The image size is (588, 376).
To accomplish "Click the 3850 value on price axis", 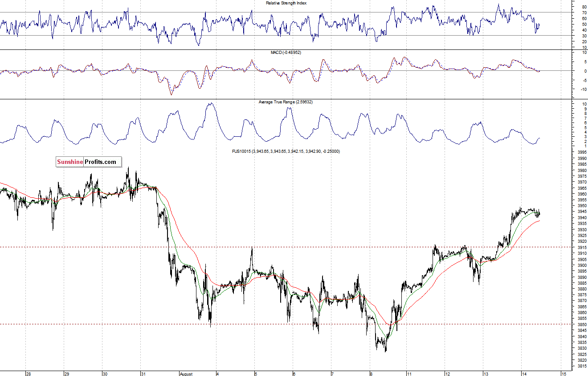I will coord(582,324).
